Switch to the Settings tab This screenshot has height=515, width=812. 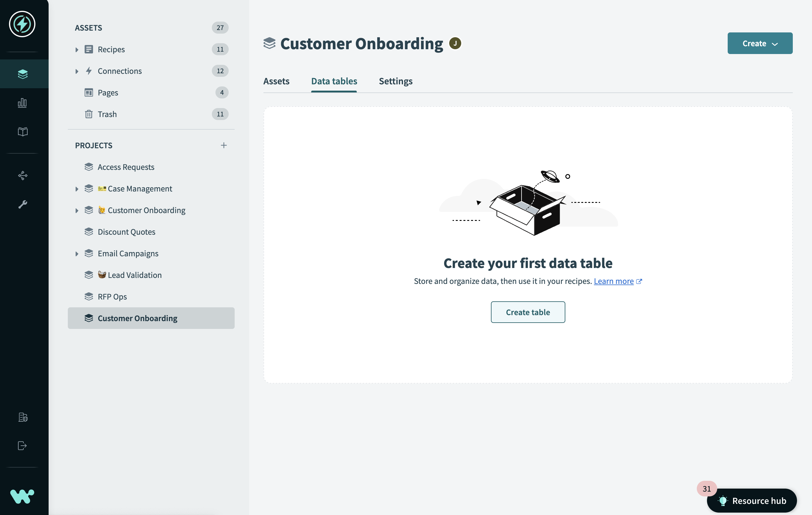coord(395,81)
